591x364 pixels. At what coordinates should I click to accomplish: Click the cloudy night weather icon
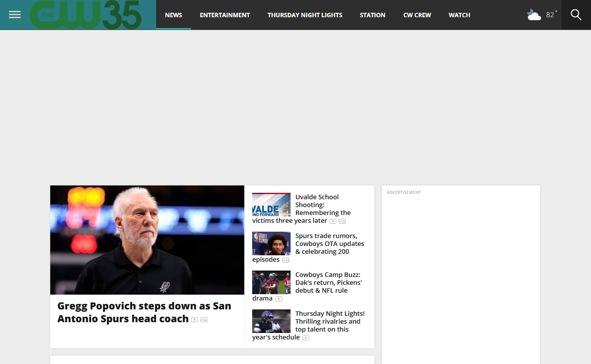pyautogui.click(x=534, y=15)
